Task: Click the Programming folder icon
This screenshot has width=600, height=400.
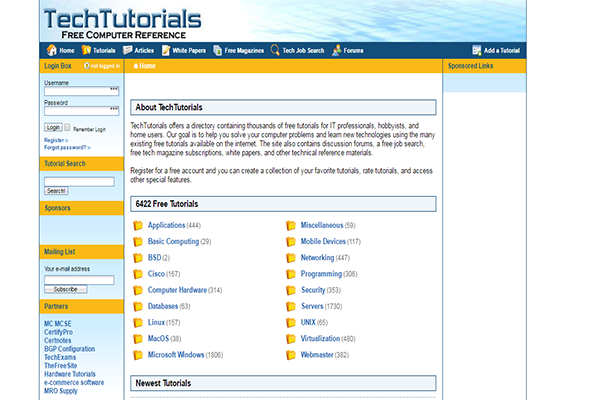Action: coord(291,274)
